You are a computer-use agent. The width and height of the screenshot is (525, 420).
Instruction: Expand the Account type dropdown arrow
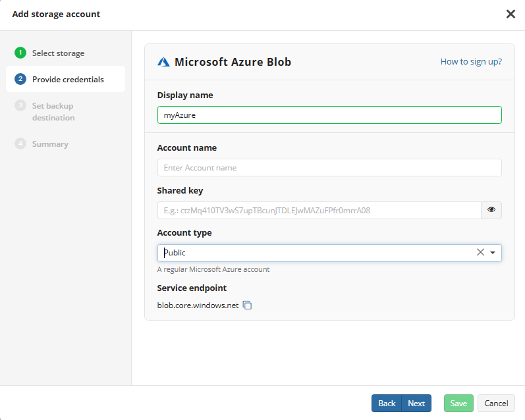[x=493, y=253]
